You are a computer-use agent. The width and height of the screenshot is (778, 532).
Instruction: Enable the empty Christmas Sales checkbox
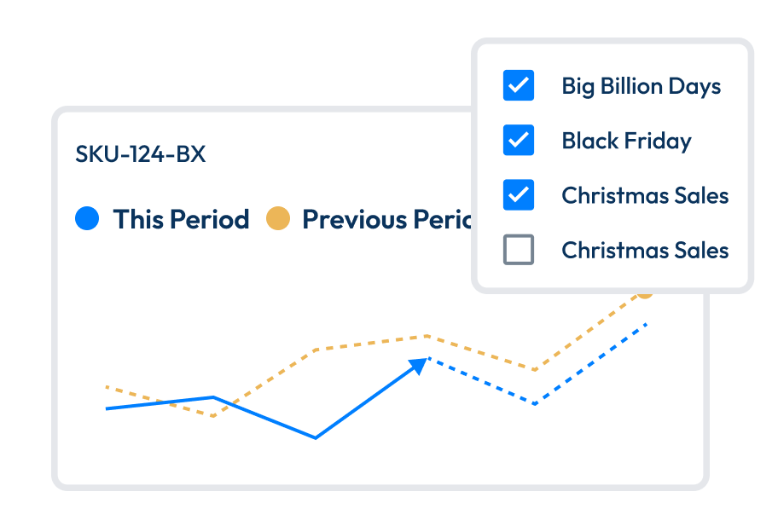point(519,250)
